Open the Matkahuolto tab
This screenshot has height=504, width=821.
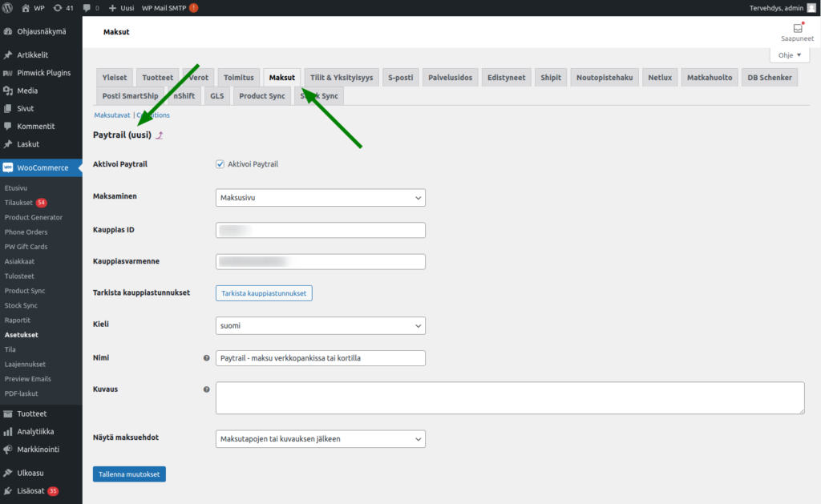point(710,78)
